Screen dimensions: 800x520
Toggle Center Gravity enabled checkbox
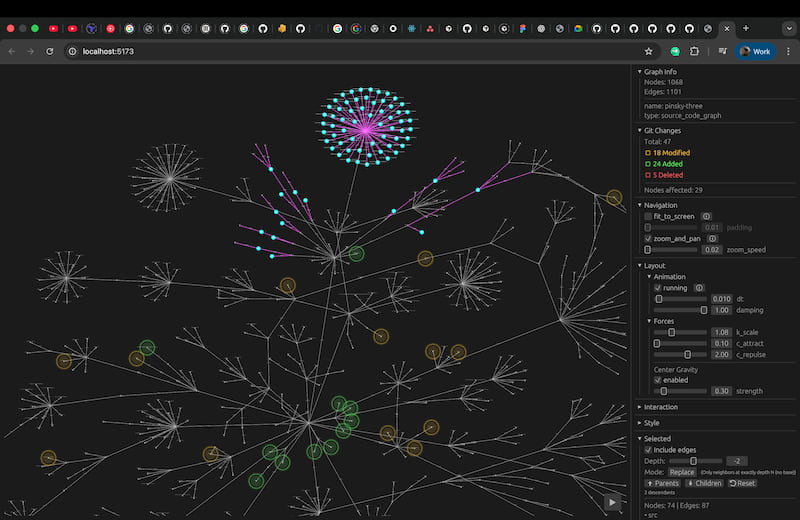[x=657, y=380]
